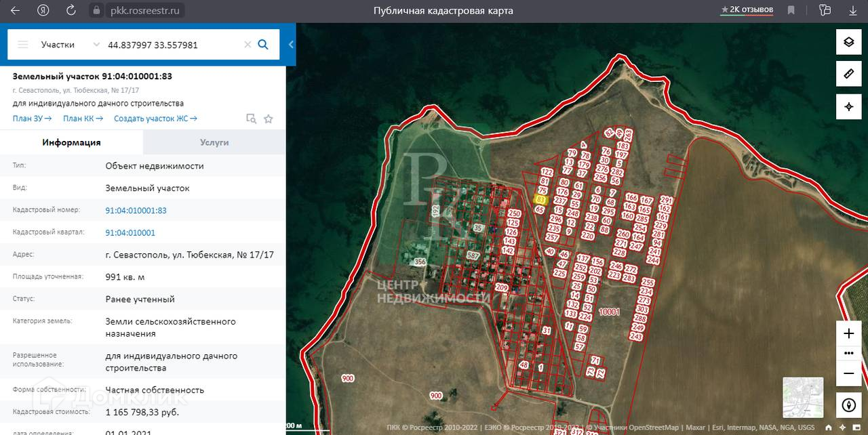Click the Ранее учтенный status value
868x435 pixels.
(140, 299)
